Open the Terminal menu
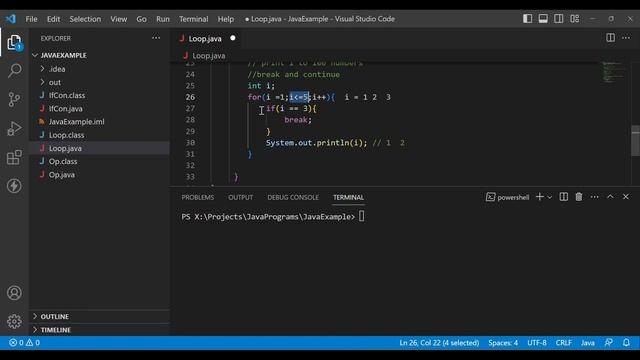Screen dimensions: 640x360 (193, 19)
